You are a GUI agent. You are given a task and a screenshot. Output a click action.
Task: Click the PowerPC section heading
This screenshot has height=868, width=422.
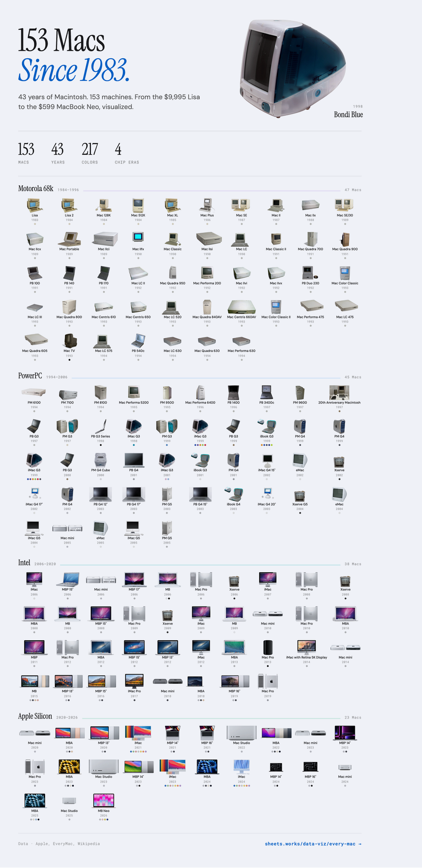[x=30, y=376]
